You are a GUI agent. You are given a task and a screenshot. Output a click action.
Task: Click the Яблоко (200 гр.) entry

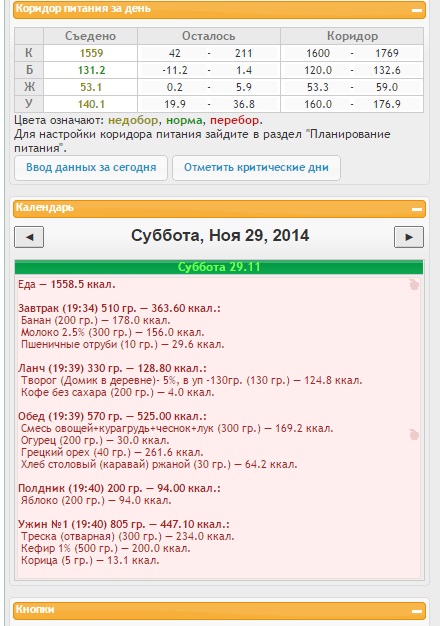[96, 501]
